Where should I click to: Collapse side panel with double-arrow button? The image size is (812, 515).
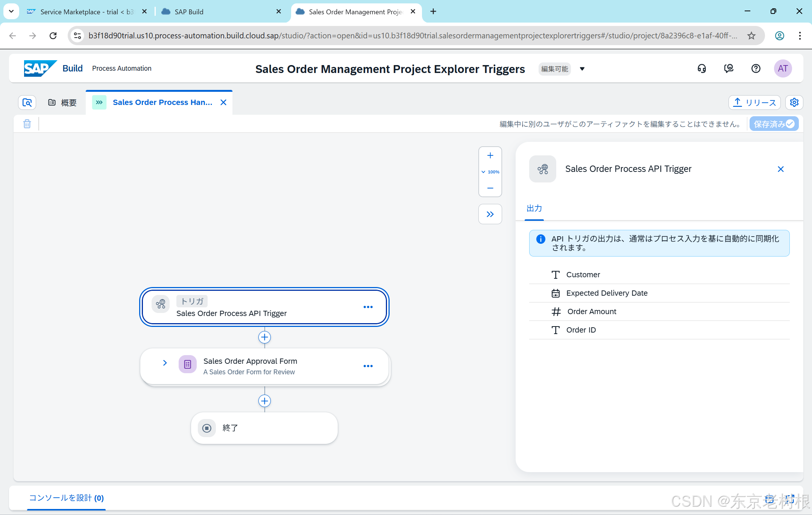tap(490, 214)
